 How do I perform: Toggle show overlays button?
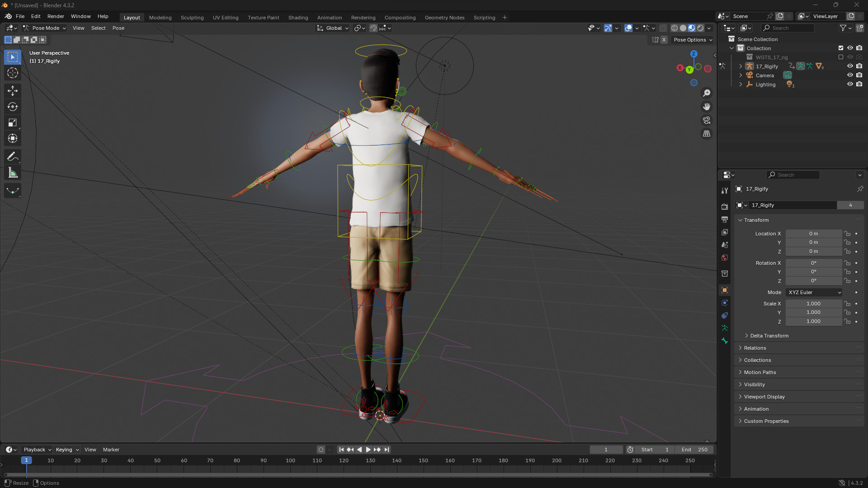(x=628, y=28)
